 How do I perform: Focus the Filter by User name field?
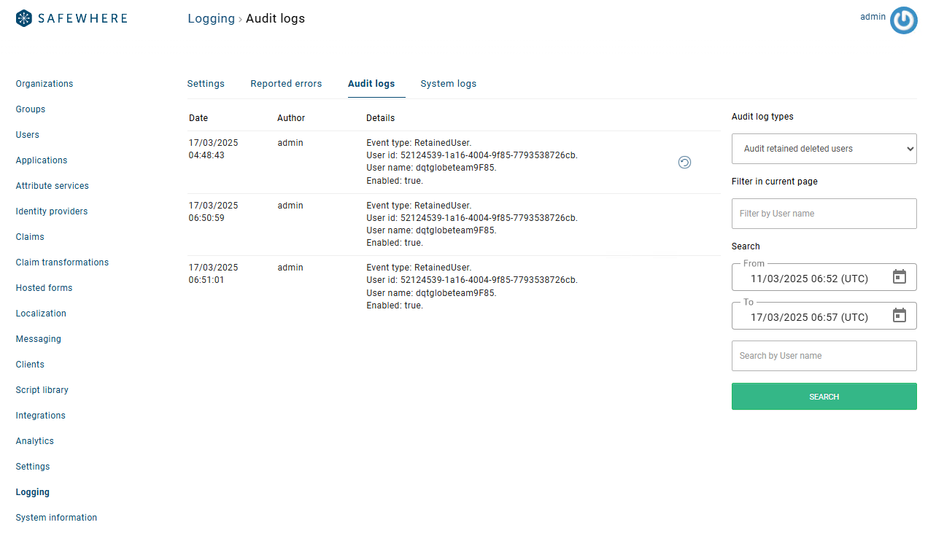(824, 214)
